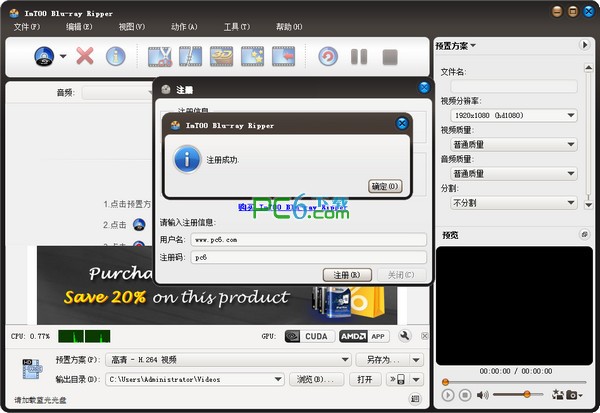This screenshot has height=413, width=600.
Task: Mute the preview volume speaker icon
Action: 483,395
